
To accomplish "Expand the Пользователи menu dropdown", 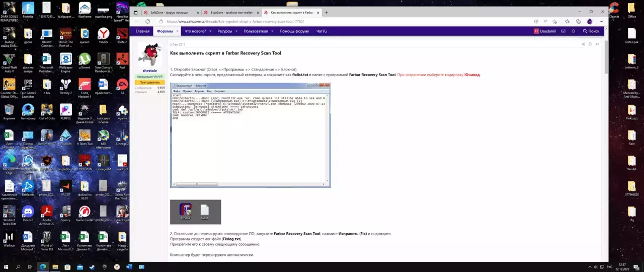I will [x=272, y=31].
